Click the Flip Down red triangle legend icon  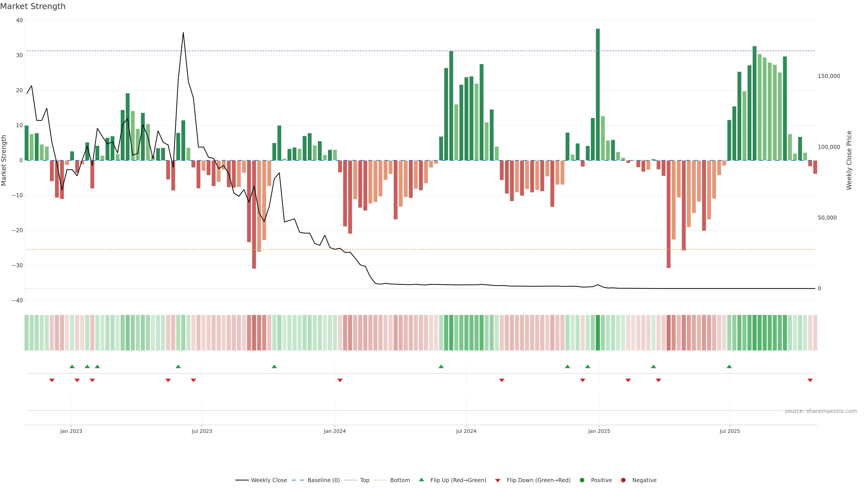point(498,480)
